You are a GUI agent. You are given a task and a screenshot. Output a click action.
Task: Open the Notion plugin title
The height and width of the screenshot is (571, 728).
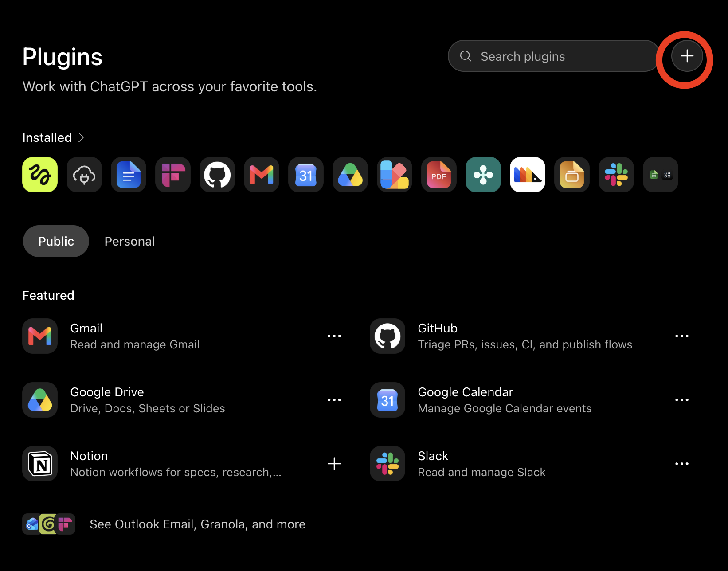89,456
